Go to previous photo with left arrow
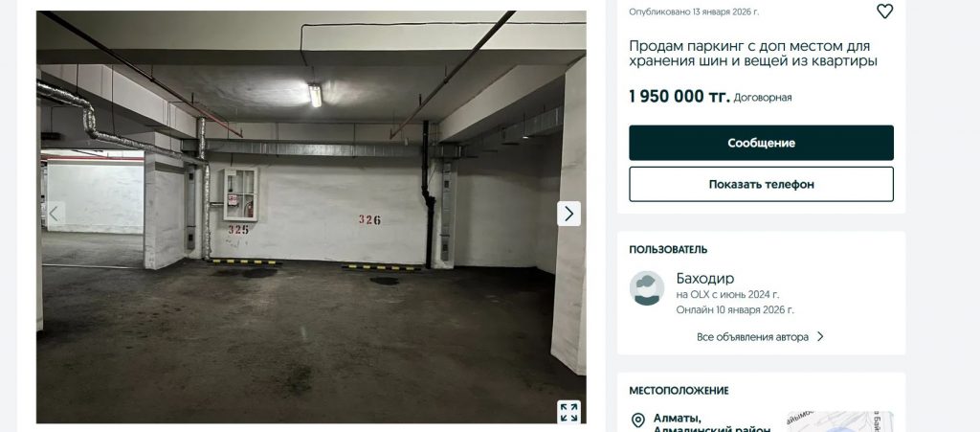The image size is (980, 432). [54, 214]
